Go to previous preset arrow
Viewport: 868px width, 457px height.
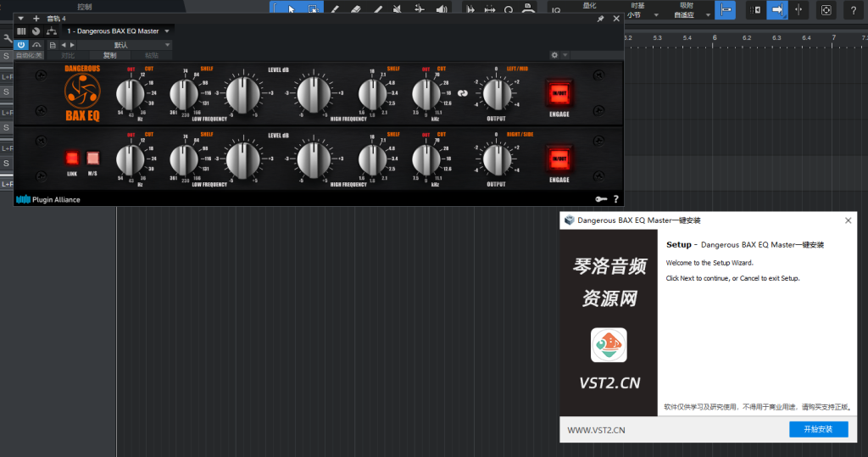(64, 45)
